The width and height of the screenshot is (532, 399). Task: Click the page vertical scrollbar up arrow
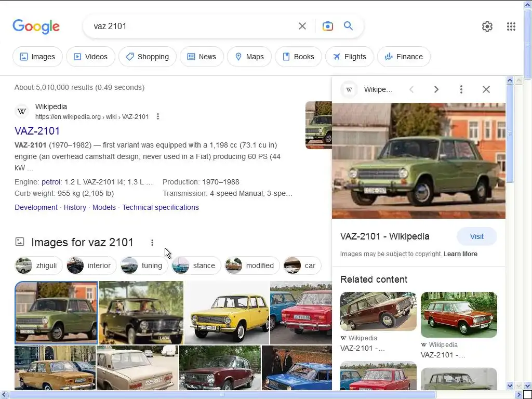pos(528,4)
